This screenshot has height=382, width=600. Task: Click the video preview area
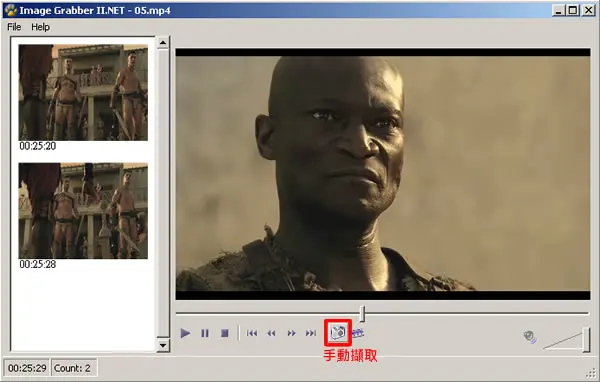click(383, 174)
